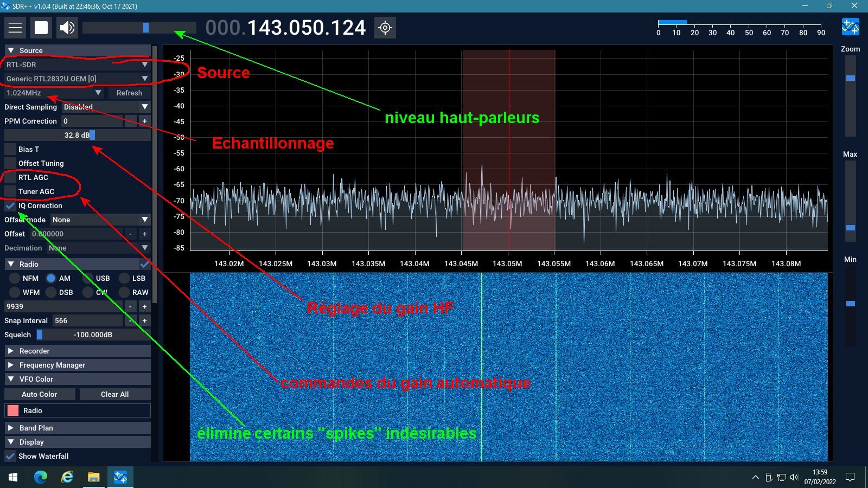Increase the 9939 bandwidth with plus button
The width and height of the screenshot is (868, 488).
pos(145,306)
